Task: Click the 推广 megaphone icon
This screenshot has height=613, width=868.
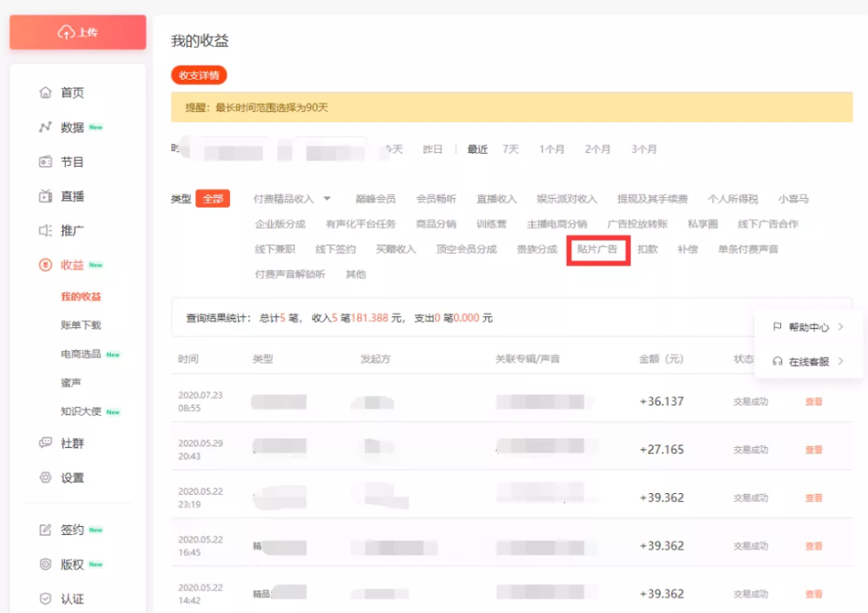Action: [x=45, y=230]
